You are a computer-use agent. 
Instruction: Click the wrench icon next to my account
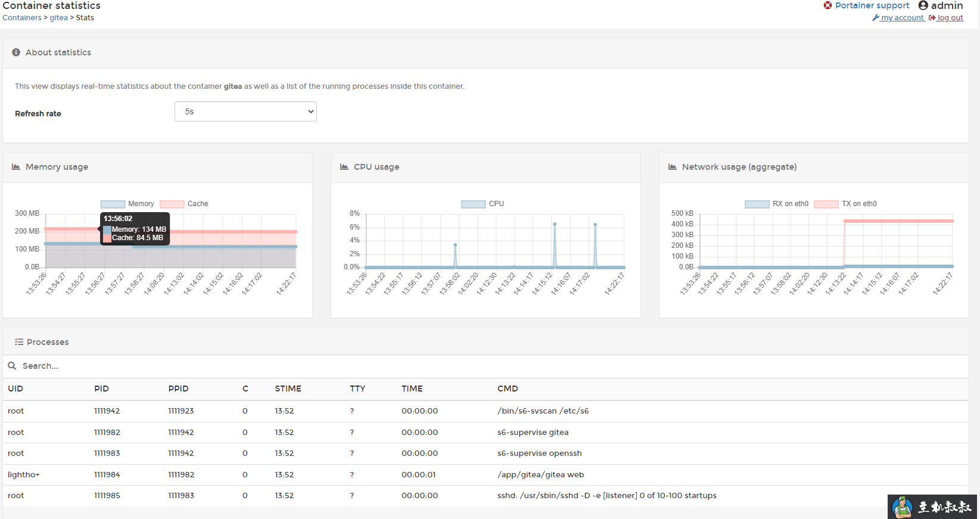pyautogui.click(x=876, y=18)
